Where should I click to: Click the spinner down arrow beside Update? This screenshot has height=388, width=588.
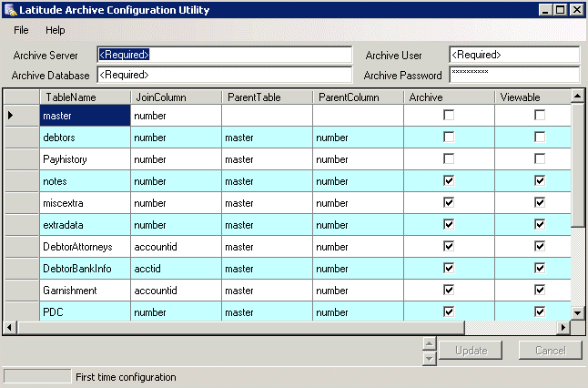429,358
